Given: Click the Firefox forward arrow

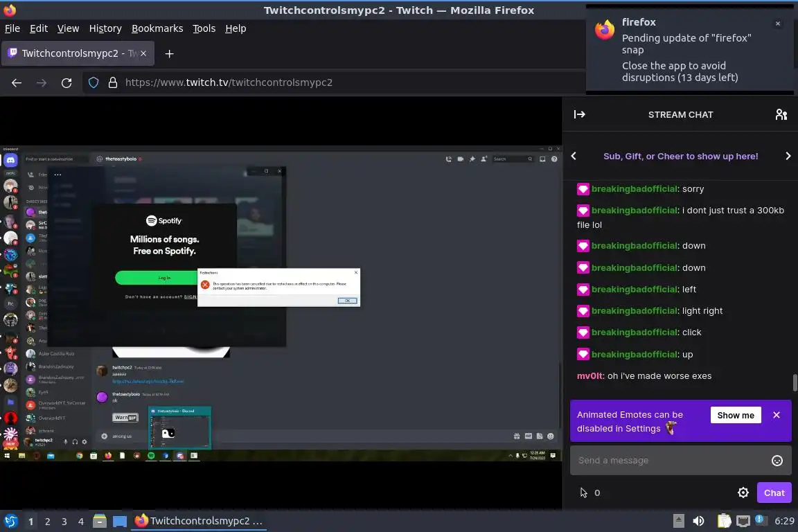Looking at the screenshot, I should (42, 82).
